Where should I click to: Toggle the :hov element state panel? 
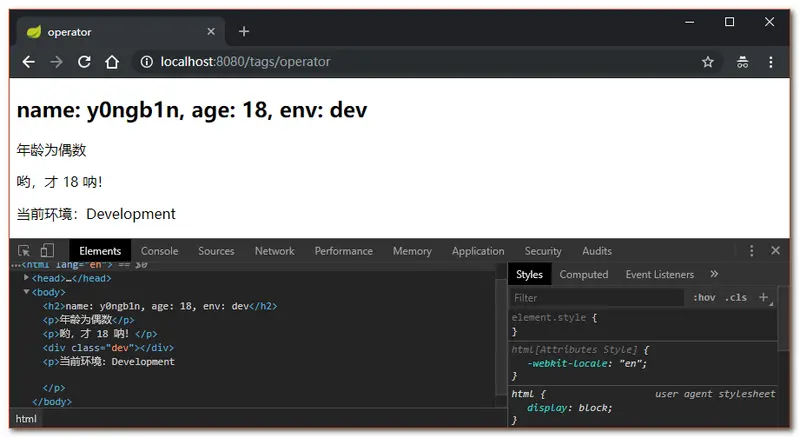coord(704,297)
